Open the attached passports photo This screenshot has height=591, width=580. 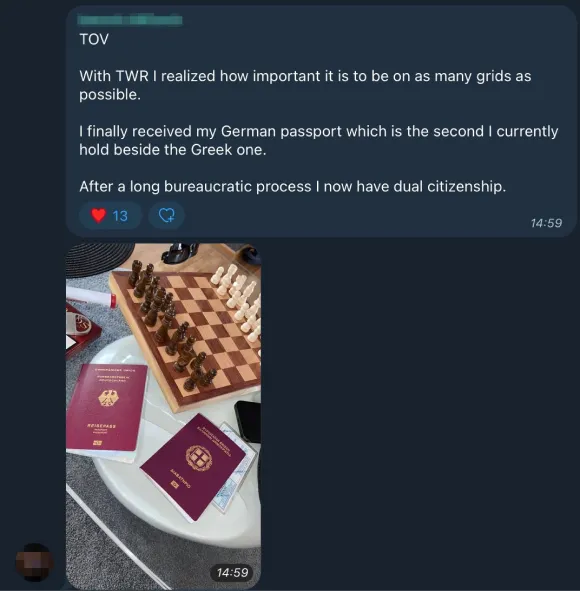coord(163,416)
